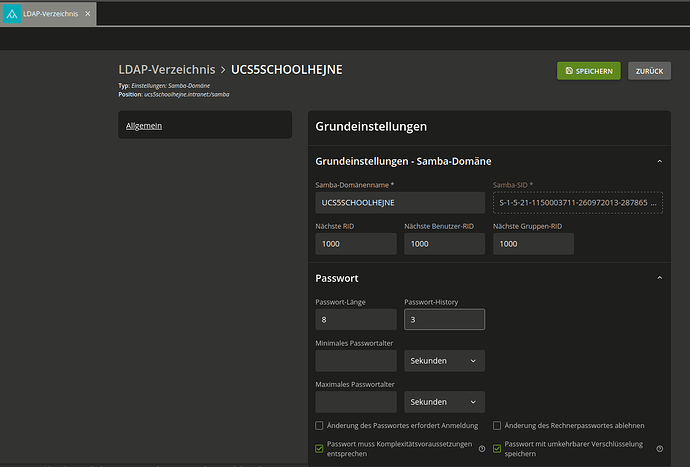Click the Maximales Passwortalter value field
690x467 pixels.
click(x=356, y=402)
